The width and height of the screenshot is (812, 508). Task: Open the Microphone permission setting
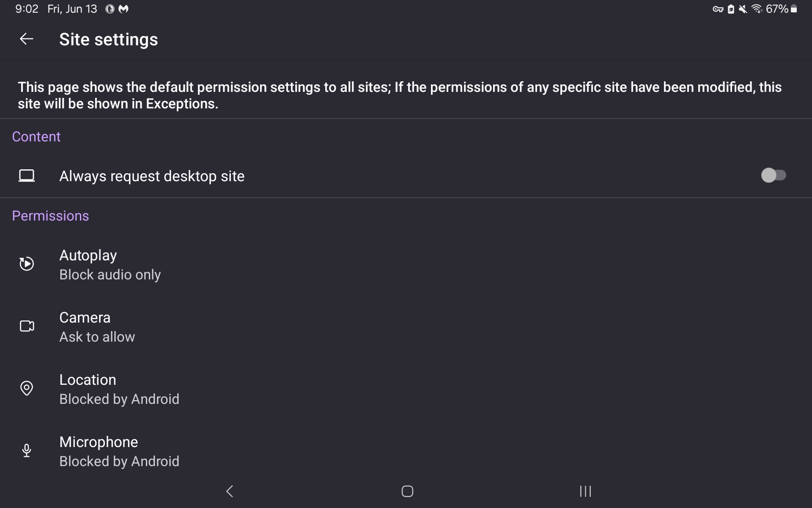click(x=406, y=451)
